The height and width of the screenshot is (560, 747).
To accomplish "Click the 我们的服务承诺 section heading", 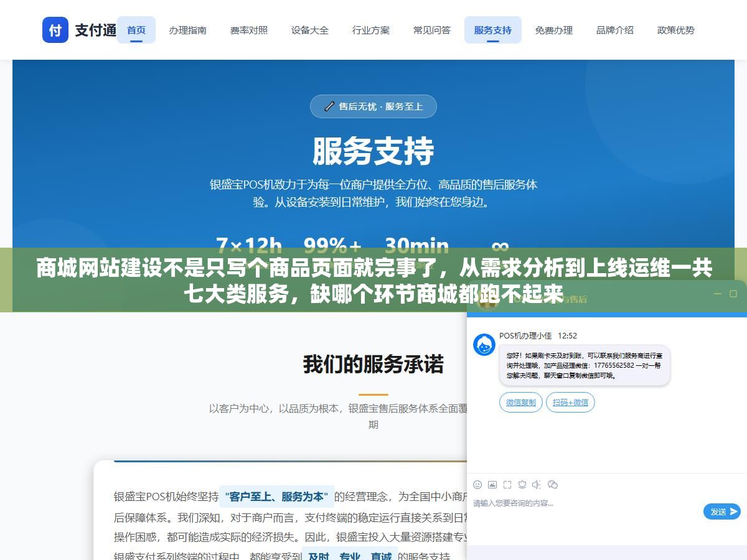I will pos(374,364).
